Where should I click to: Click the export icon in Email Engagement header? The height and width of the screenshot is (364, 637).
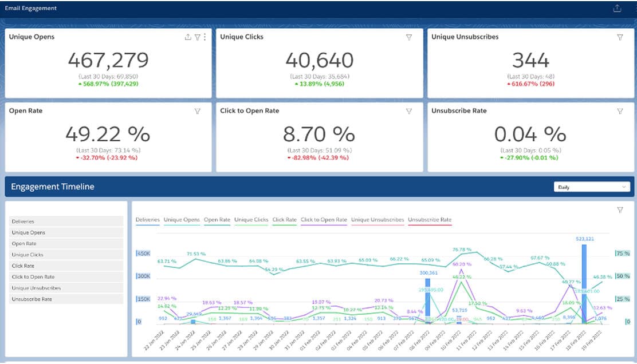(x=617, y=8)
